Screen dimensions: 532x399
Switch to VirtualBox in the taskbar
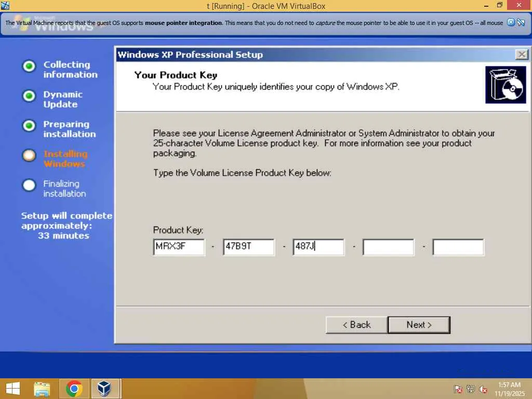click(104, 389)
